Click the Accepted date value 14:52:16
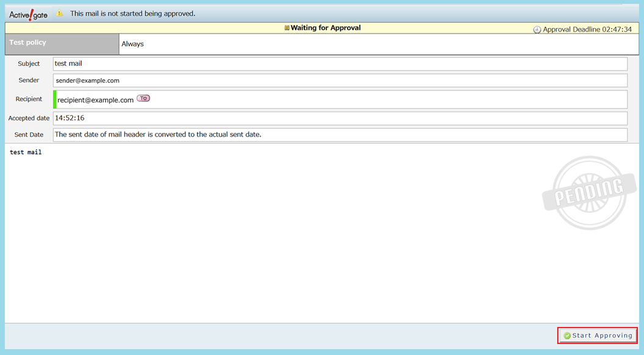The width and height of the screenshot is (644, 355). pos(70,118)
